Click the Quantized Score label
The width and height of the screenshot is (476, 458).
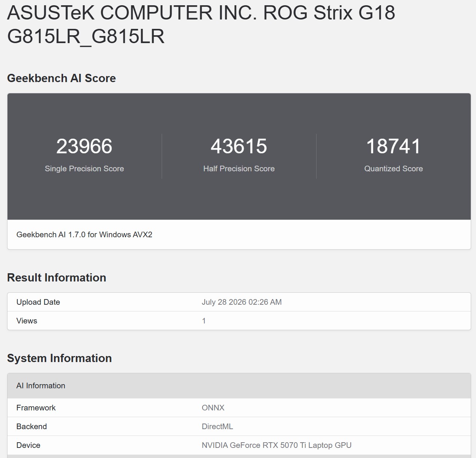(x=393, y=169)
